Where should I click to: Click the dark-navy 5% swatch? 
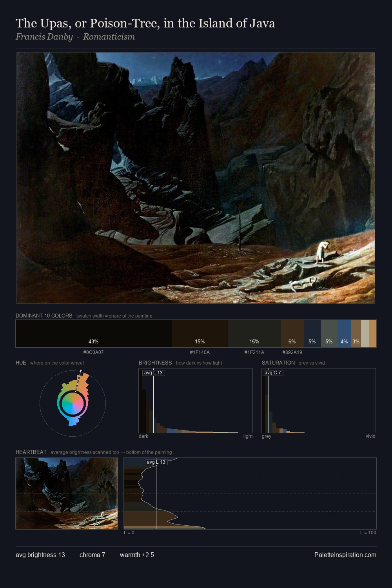312,334
